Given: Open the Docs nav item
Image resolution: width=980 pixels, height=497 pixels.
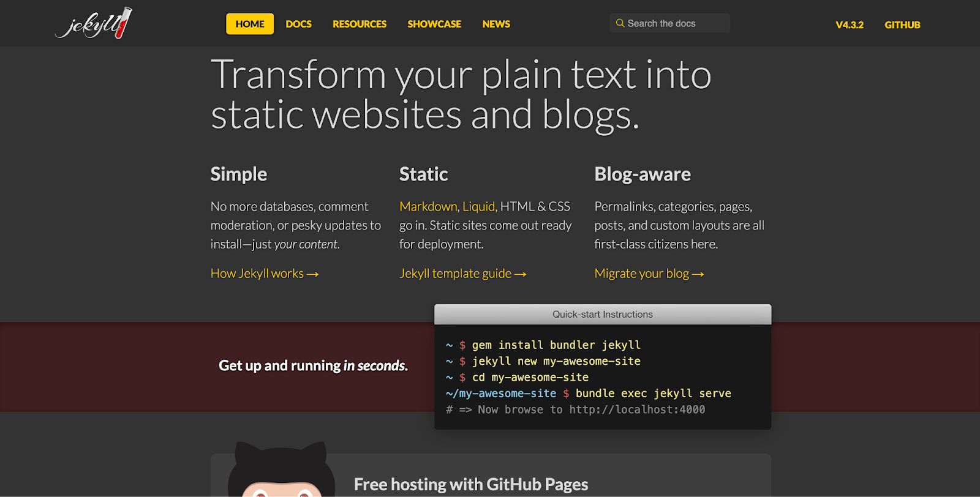Looking at the screenshot, I should (299, 24).
